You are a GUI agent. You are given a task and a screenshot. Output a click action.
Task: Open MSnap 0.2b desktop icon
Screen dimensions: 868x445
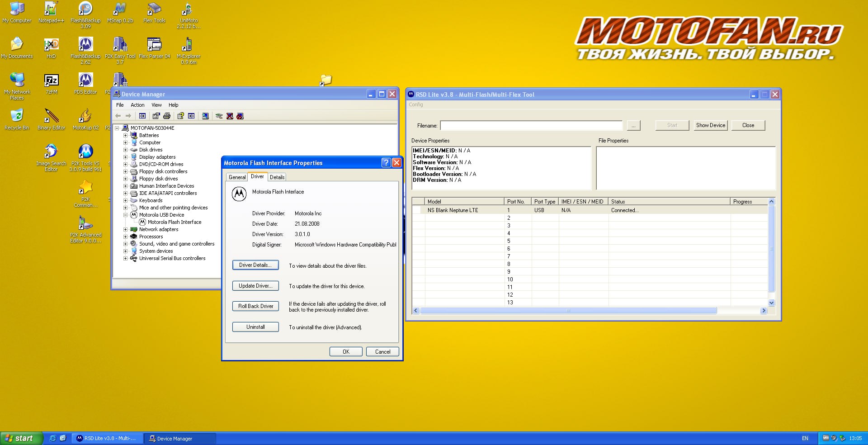coord(120,12)
